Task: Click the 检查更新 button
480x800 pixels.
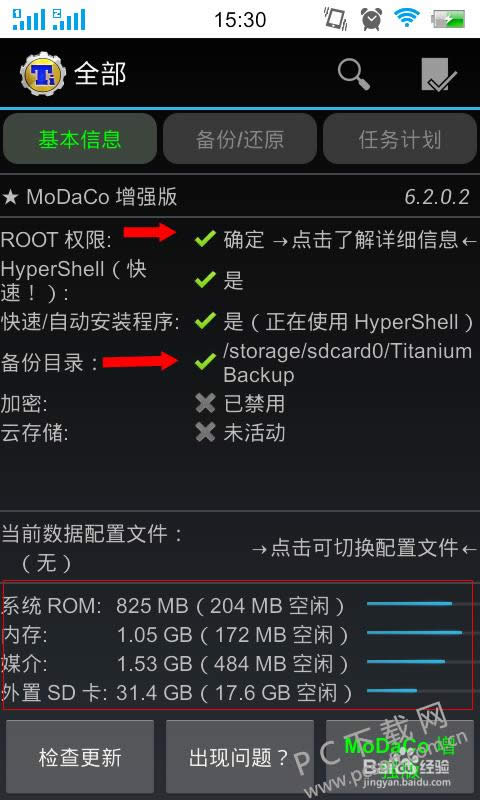Action: (x=80, y=757)
